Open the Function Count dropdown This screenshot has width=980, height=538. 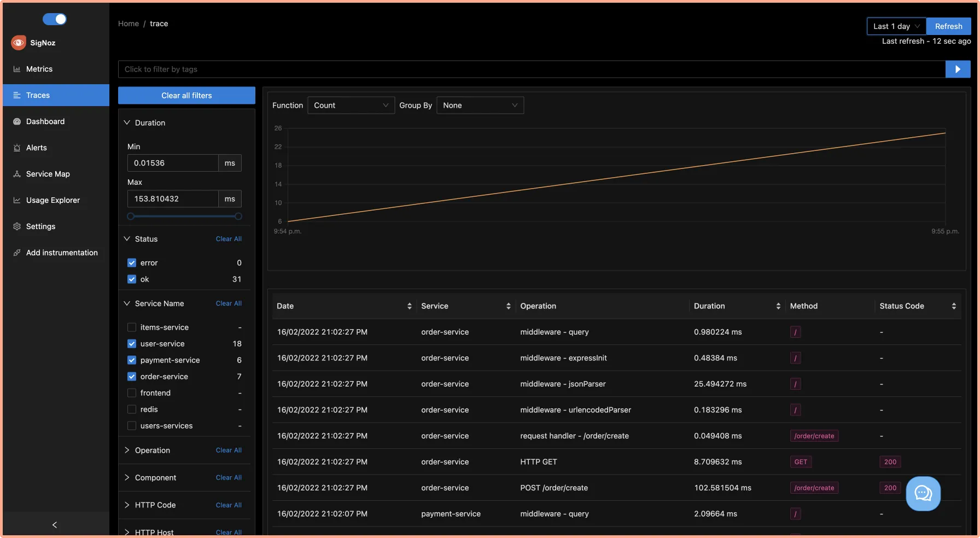(x=351, y=106)
